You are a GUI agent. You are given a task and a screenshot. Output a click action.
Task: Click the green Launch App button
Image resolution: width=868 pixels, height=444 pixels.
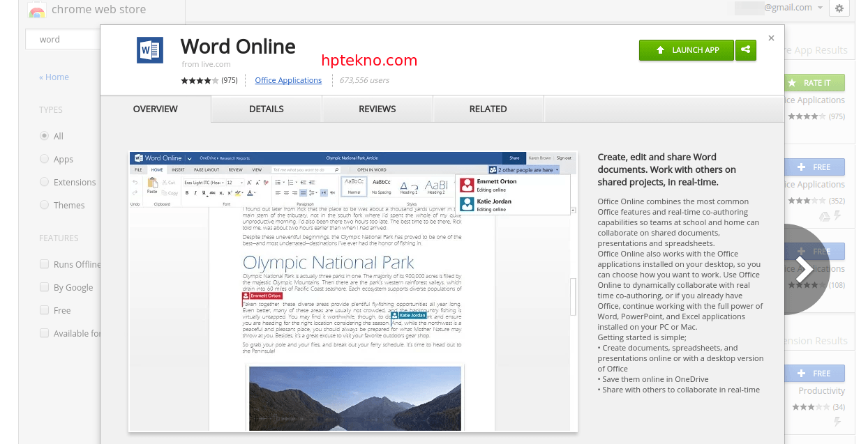pyautogui.click(x=687, y=50)
